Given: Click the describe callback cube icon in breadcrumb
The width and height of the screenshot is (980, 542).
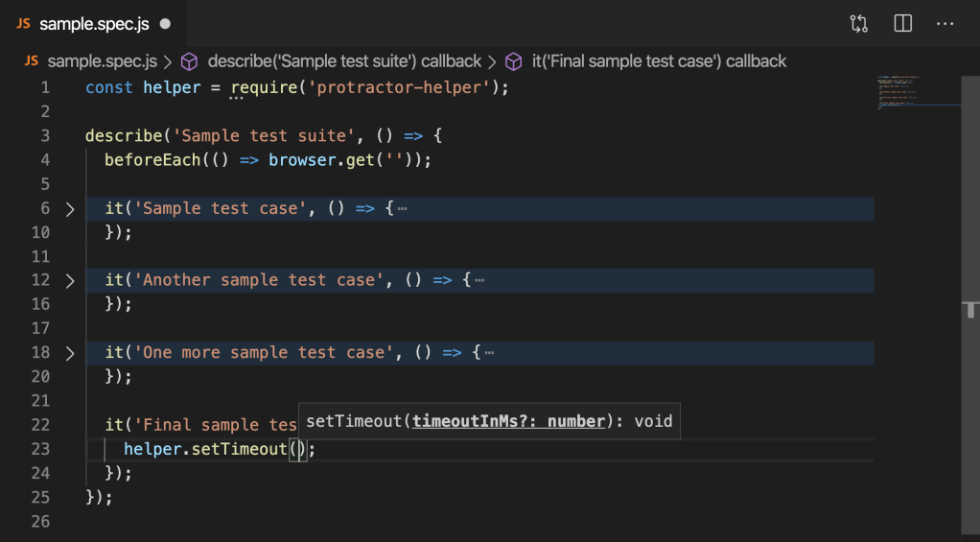Looking at the screenshot, I should coord(190,61).
